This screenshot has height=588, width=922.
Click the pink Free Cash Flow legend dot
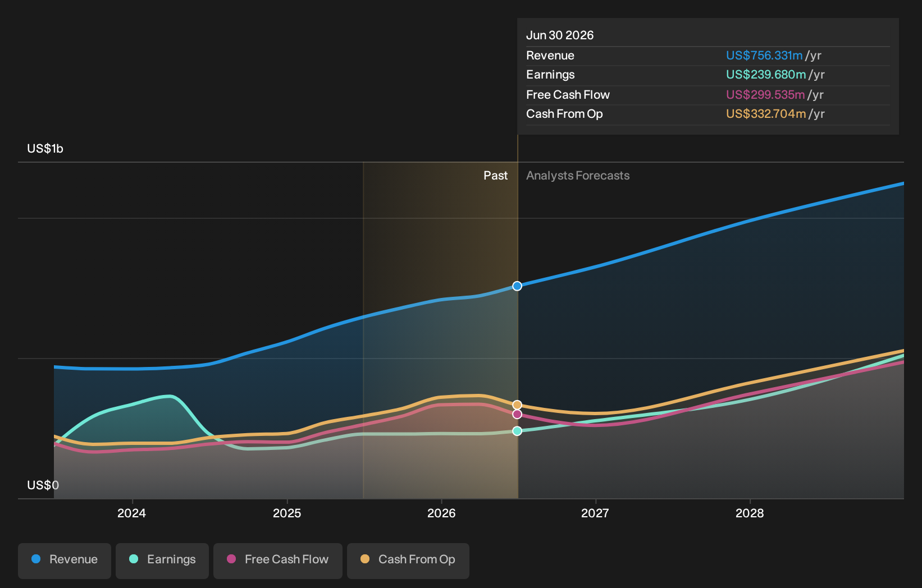tap(231, 559)
